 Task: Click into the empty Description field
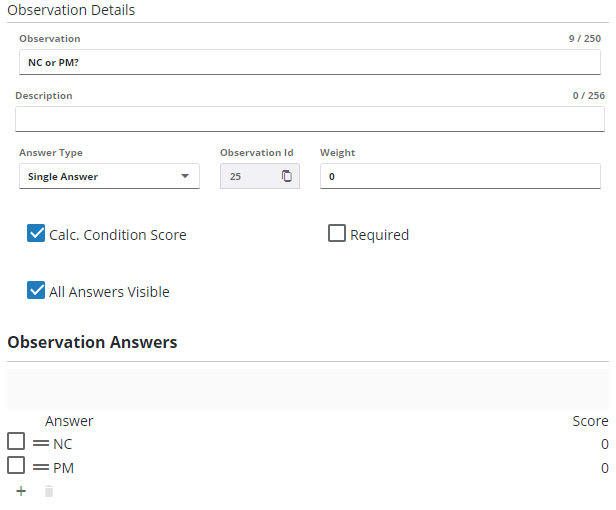click(x=309, y=119)
